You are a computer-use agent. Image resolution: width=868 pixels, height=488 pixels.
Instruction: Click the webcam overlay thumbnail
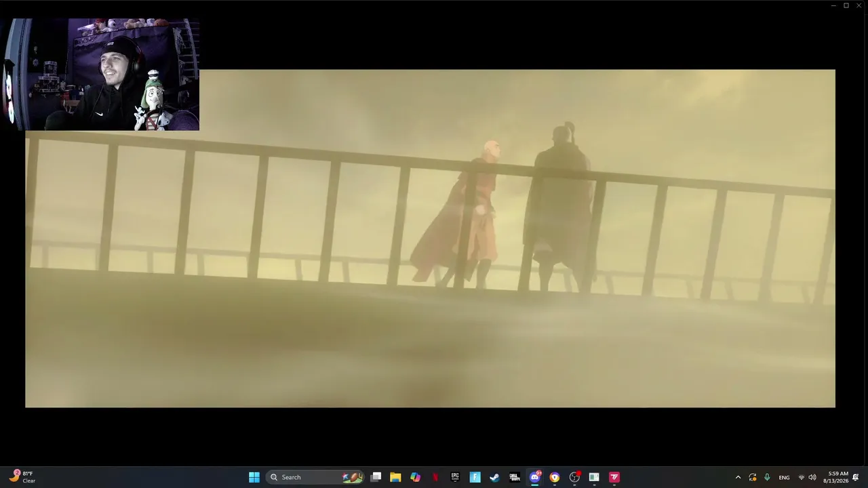pyautogui.click(x=100, y=74)
